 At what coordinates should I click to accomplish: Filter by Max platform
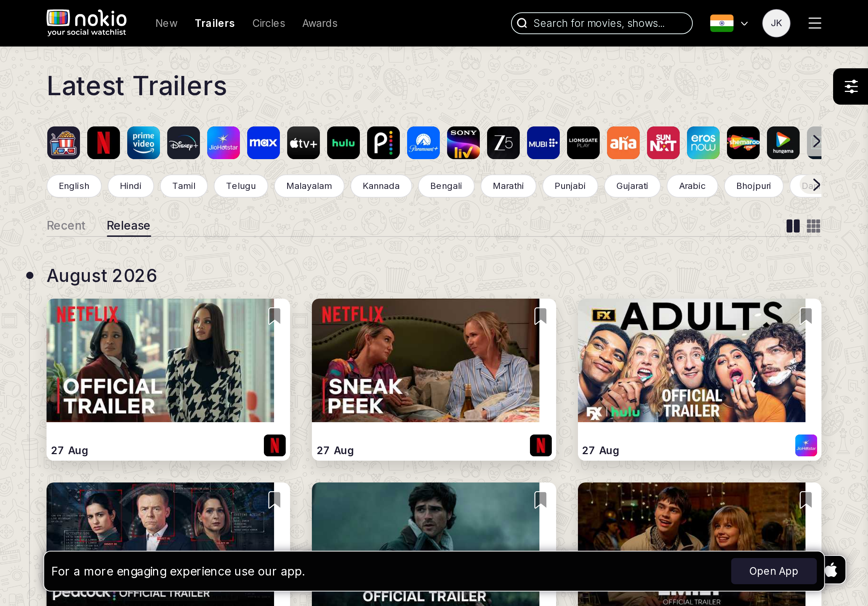click(x=264, y=143)
